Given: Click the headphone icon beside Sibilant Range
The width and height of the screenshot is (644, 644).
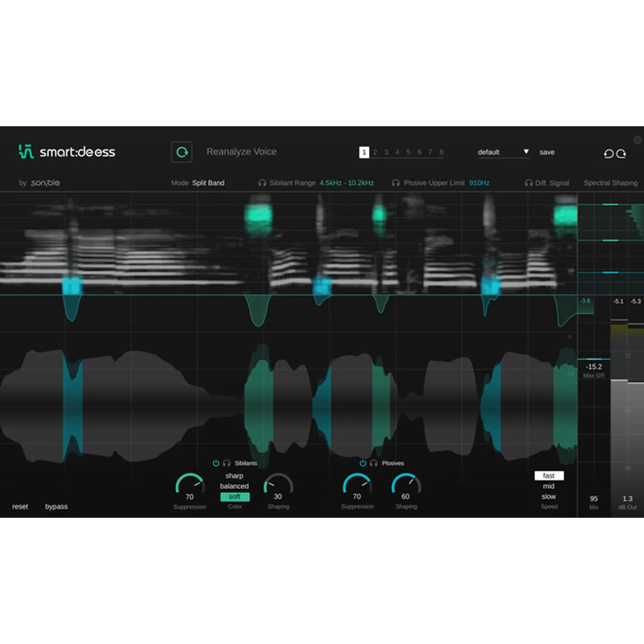Looking at the screenshot, I should pyautogui.click(x=262, y=183).
